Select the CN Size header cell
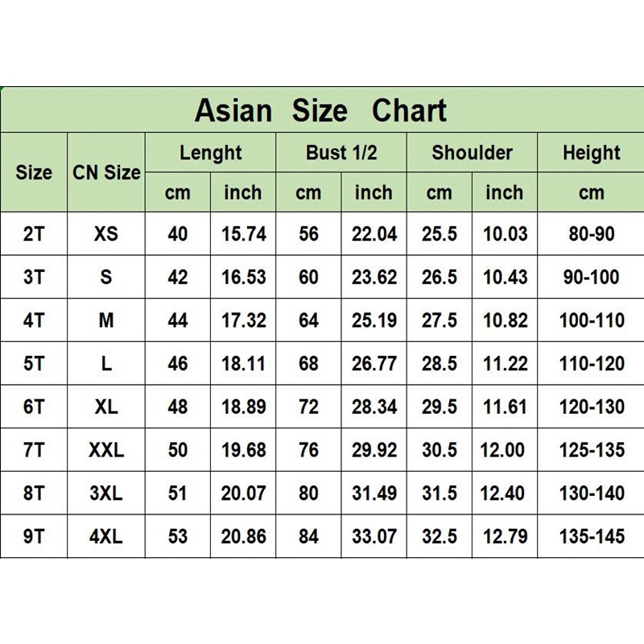The width and height of the screenshot is (644, 644). 106,172
